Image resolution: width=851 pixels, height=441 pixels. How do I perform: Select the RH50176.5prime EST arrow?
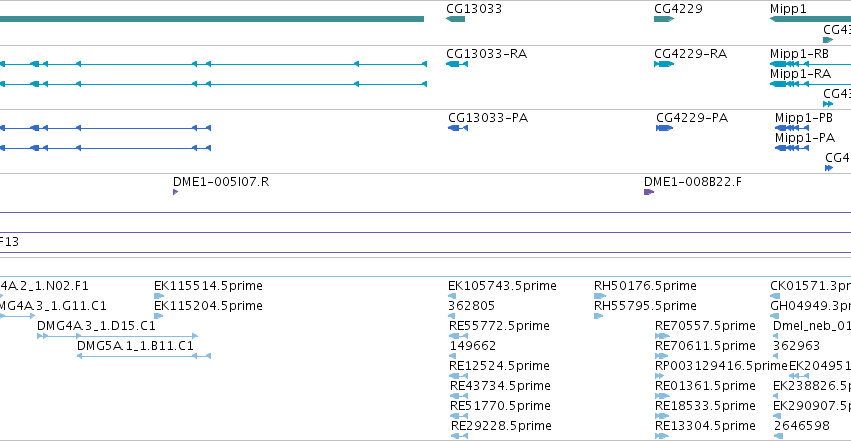coord(600,296)
